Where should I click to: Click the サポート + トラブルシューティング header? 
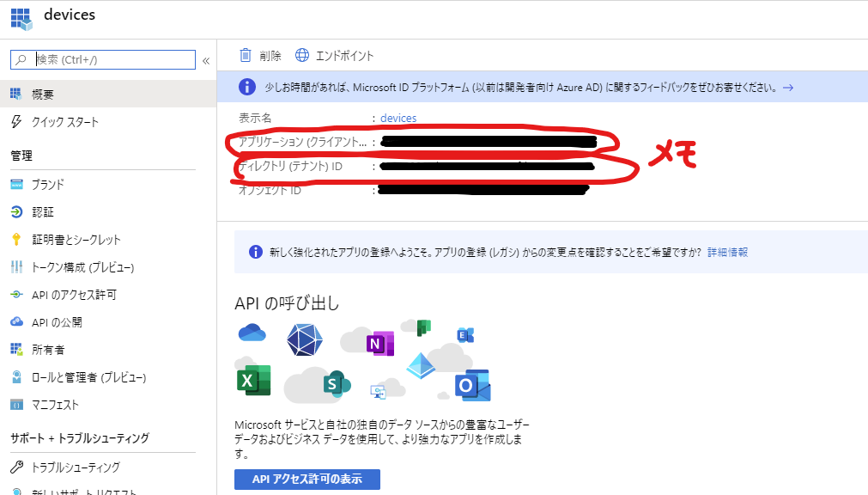(x=80, y=438)
